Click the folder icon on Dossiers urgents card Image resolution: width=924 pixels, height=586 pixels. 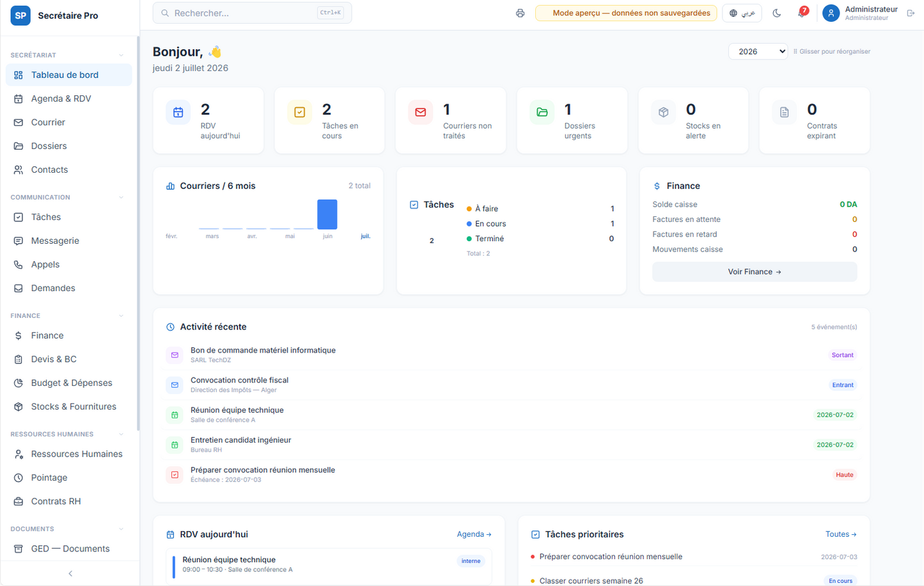tap(542, 112)
